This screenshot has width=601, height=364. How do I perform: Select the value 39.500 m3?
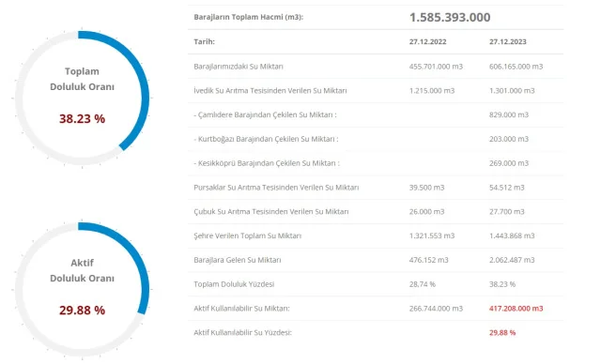click(x=426, y=188)
